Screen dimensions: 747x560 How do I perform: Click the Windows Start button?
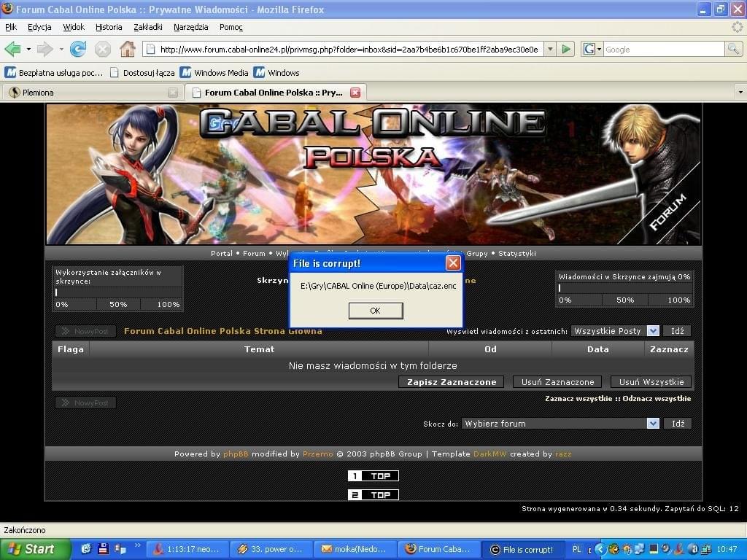[35, 549]
